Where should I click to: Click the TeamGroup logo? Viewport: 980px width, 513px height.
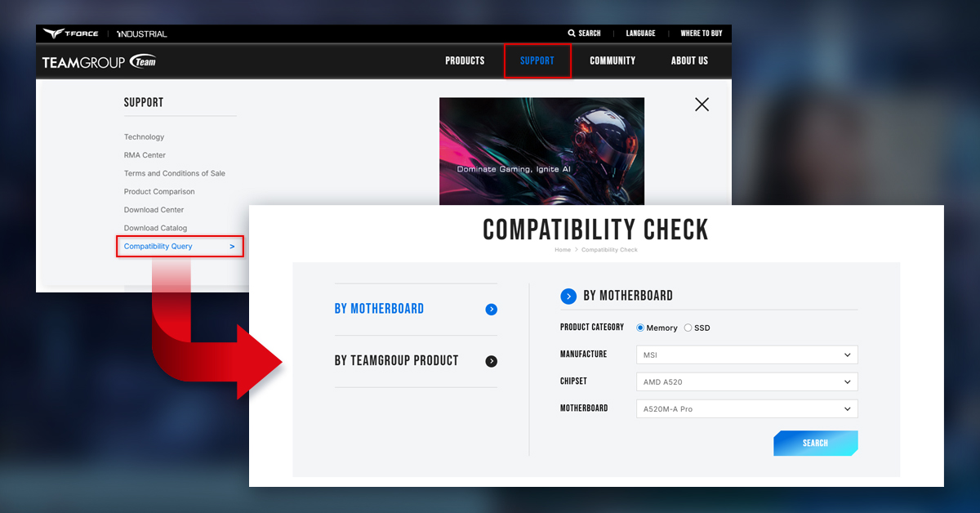tap(99, 61)
